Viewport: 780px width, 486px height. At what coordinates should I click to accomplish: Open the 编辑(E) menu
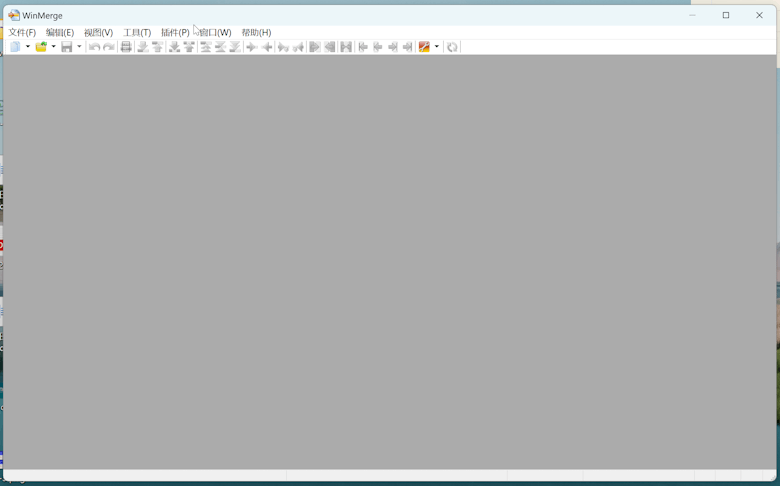[x=60, y=32]
